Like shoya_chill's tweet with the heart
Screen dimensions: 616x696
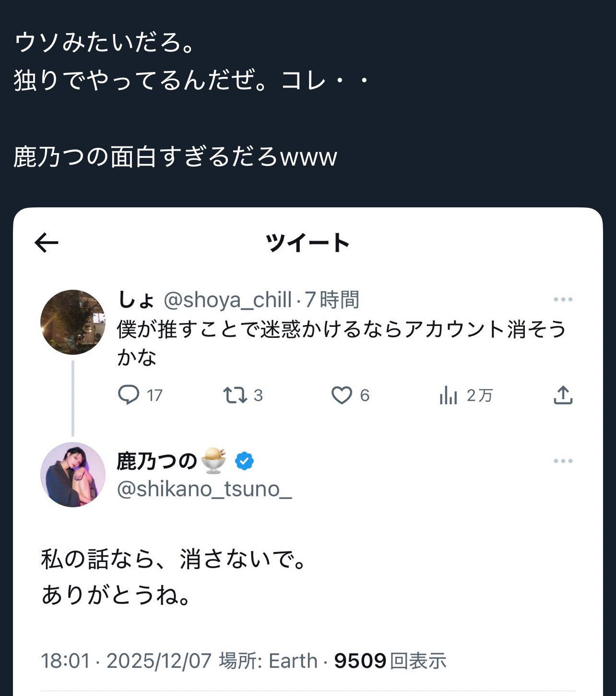tap(342, 395)
